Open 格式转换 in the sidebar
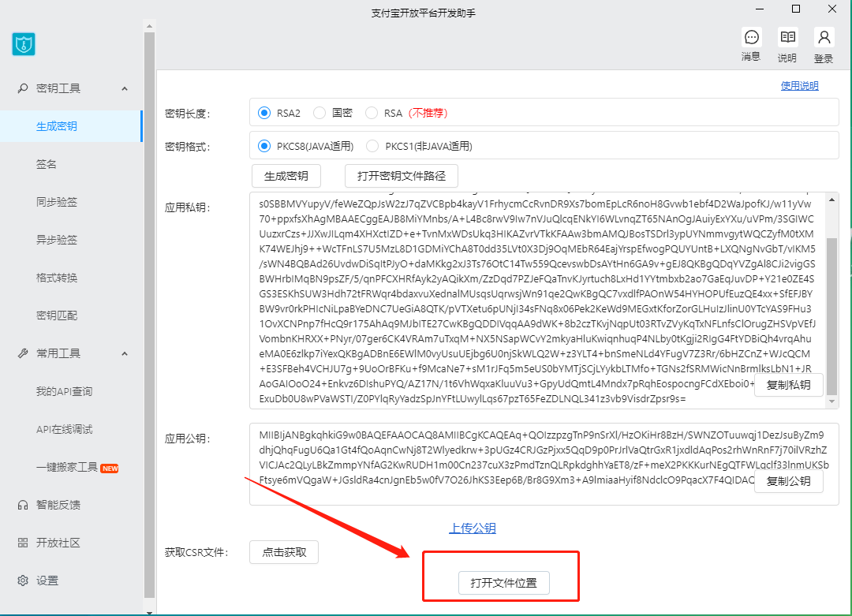852x616 pixels. pyautogui.click(x=57, y=278)
